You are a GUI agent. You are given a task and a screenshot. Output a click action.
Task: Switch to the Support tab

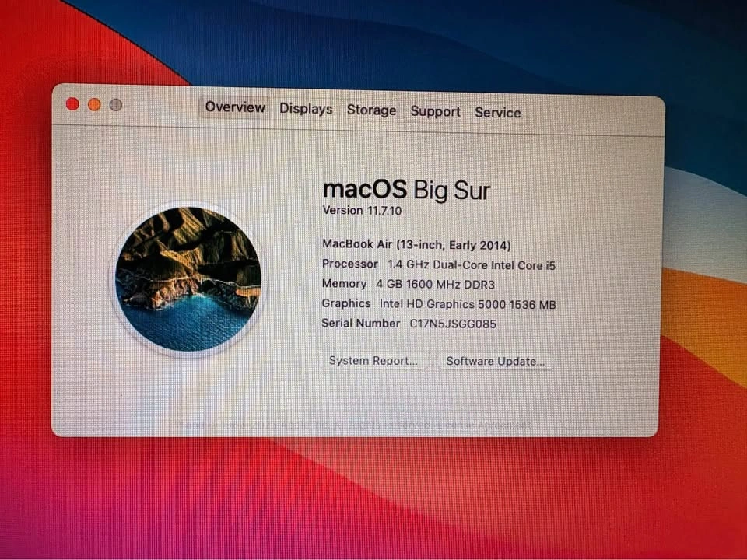pos(435,111)
